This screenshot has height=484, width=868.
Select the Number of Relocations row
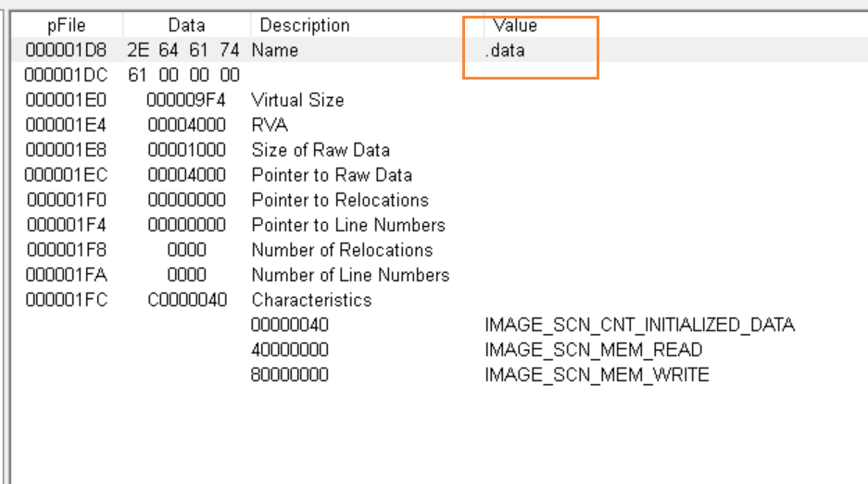click(x=439, y=250)
